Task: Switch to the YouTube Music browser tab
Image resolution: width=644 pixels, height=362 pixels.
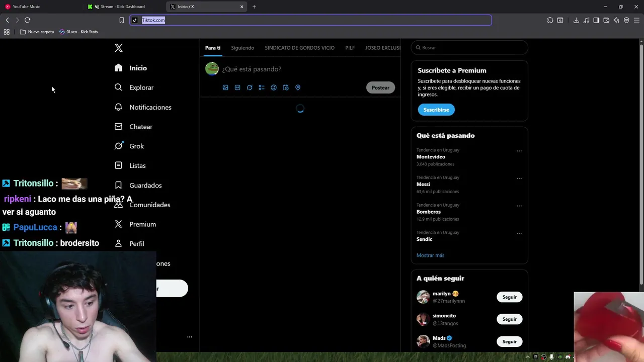Action: pyautogui.click(x=43, y=7)
